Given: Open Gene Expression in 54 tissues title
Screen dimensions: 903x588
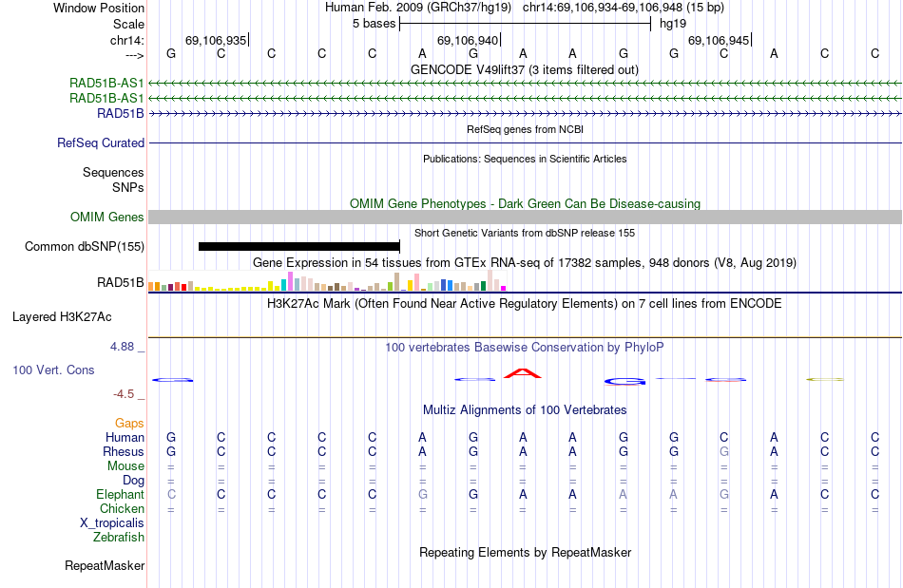Looking at the screenshot, I should coord(525,263).
